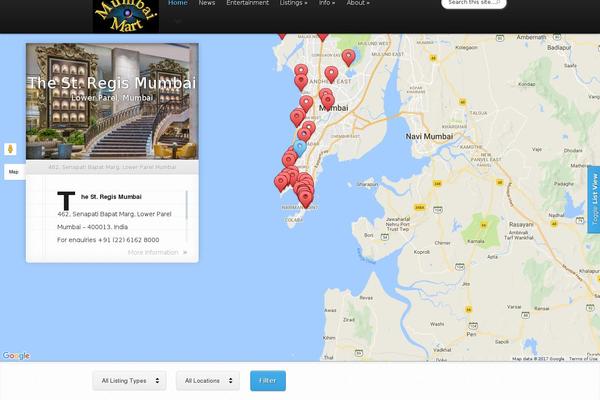Image resolution: width=600 pixels, height=400 pixels.
Task: Focus the Search this site field
Action: pos(474,3)
